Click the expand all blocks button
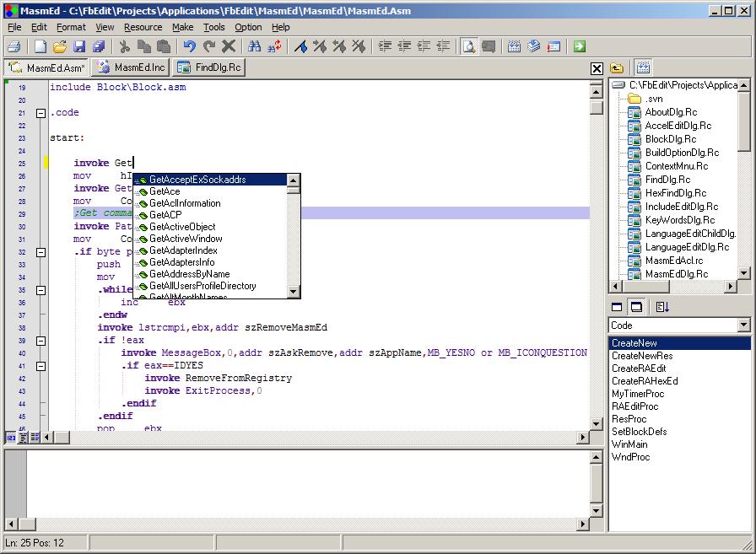 (35, 438)
